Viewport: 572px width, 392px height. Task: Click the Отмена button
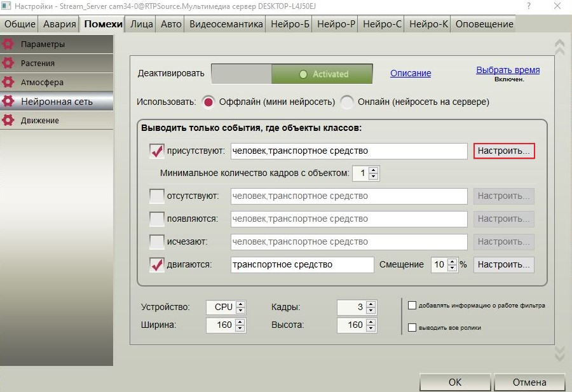click(529, 382)
